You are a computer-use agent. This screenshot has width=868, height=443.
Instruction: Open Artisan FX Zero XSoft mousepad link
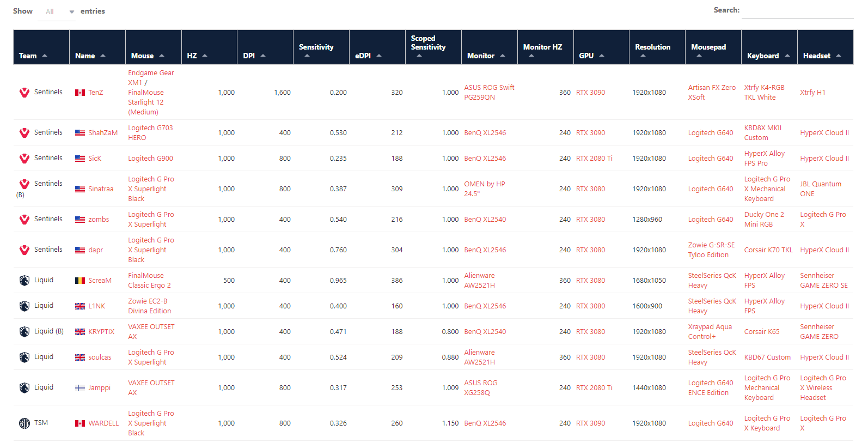[712, 93]
